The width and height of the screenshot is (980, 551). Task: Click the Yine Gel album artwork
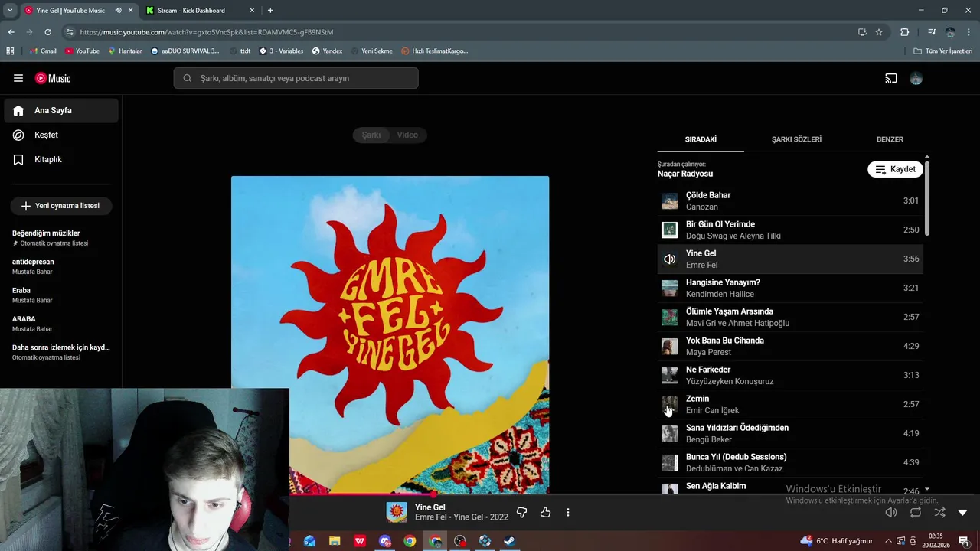(390, 334)
